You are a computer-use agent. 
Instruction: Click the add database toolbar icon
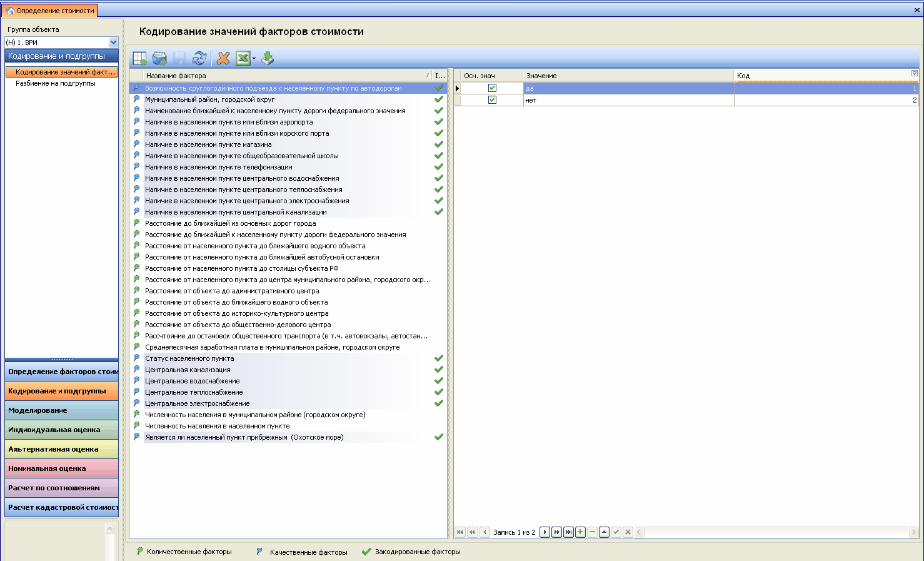[159, 58]
